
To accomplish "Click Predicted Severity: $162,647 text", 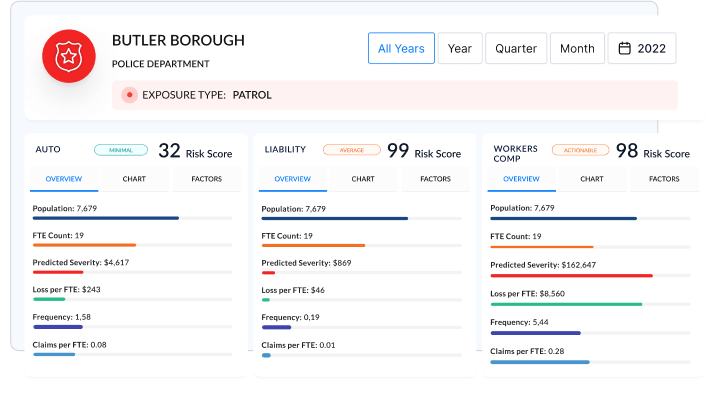I will [x=543, y=265].
